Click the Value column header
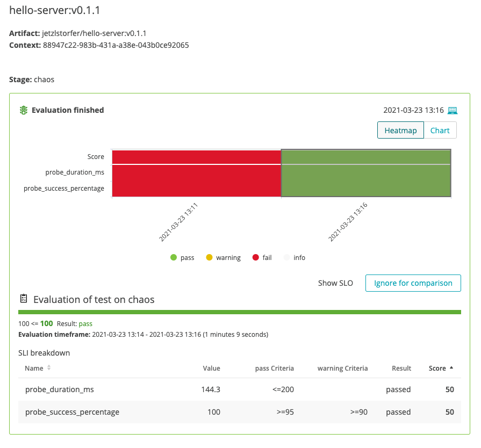The image size is (481, 448). [211, 368]
